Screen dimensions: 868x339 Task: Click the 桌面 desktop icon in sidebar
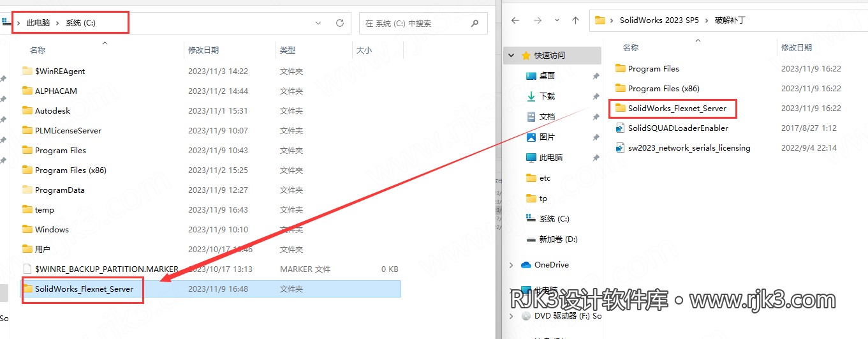point(531,75)
